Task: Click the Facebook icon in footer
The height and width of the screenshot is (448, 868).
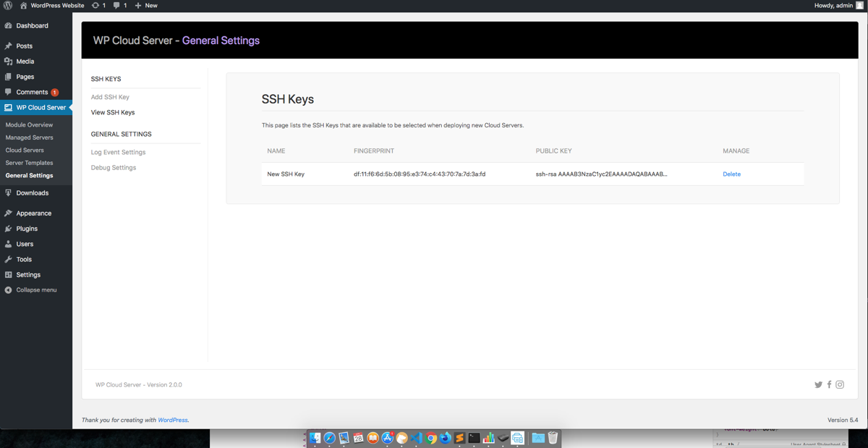Action: 829,385
